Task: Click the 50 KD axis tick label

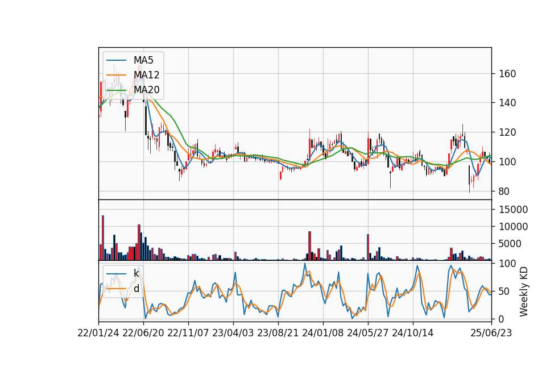Action: pos(504,291)
